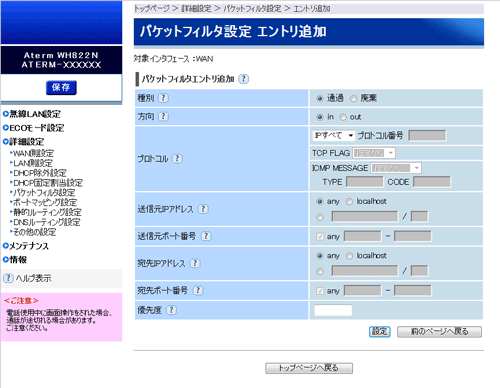
Task: Open the ICMP MESSAGE dropdown
Action: pyautogui.click(x=396, y=168)
